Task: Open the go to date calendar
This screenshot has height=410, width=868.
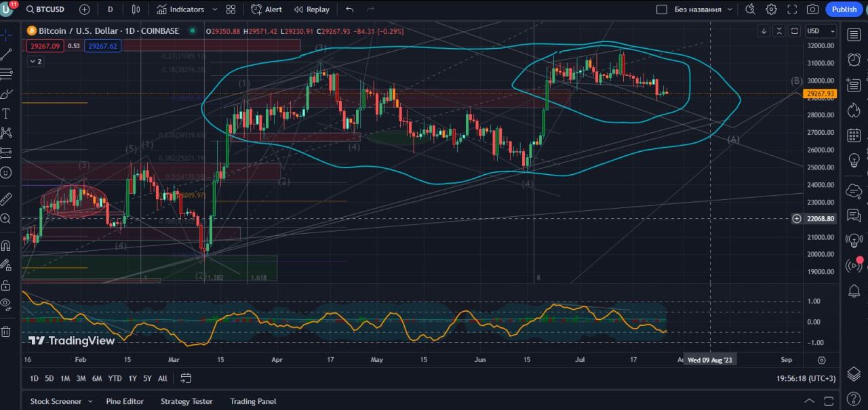Action: 186,378
